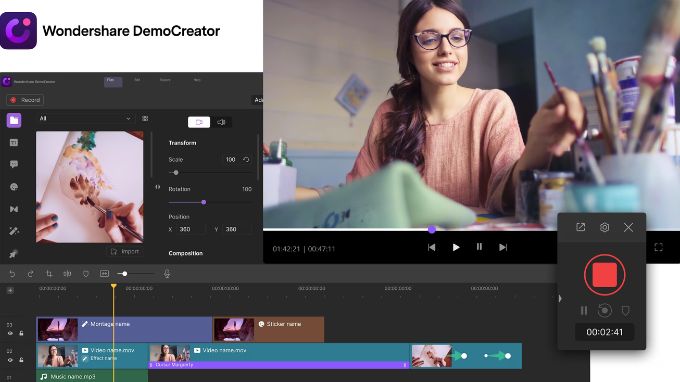Click the painting thumbnail in media library

90,187
